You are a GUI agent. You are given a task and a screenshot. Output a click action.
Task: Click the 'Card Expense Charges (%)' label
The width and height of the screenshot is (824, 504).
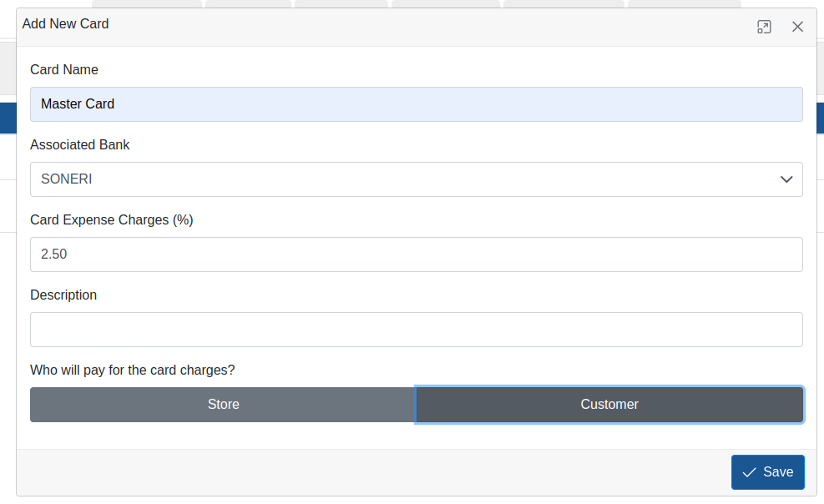pyautogui.click(x=111, y=220)
